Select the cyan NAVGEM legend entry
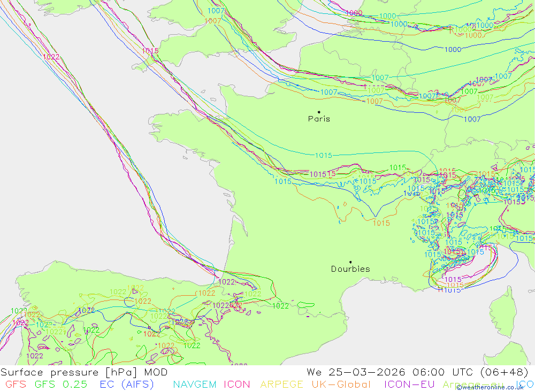The height and width of the screenshot is (392, 535). click(x=195, y=385)
